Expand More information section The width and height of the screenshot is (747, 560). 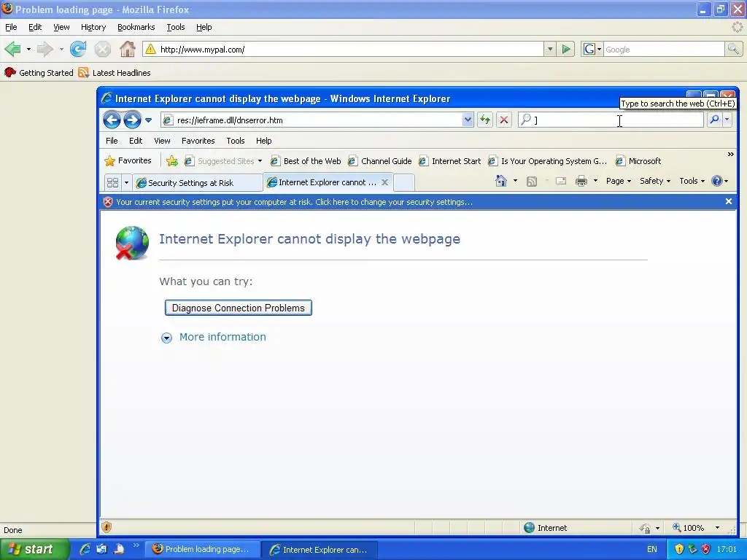(222, 337)
